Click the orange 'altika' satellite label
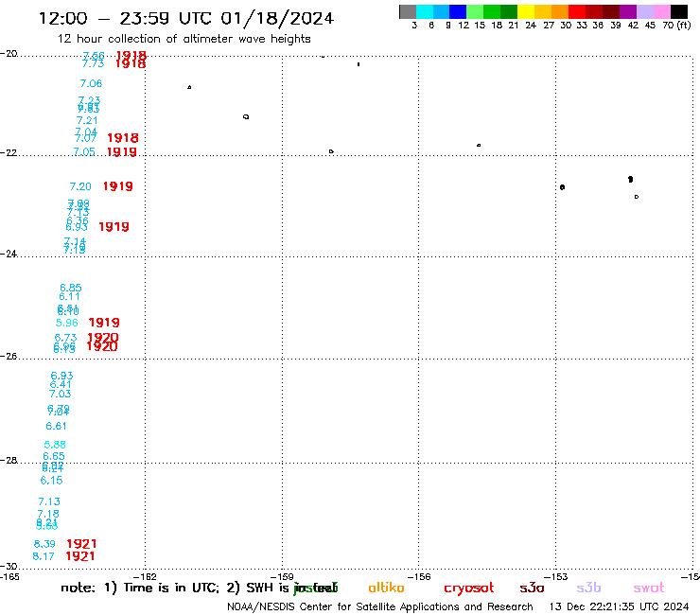 coord(386,588)
